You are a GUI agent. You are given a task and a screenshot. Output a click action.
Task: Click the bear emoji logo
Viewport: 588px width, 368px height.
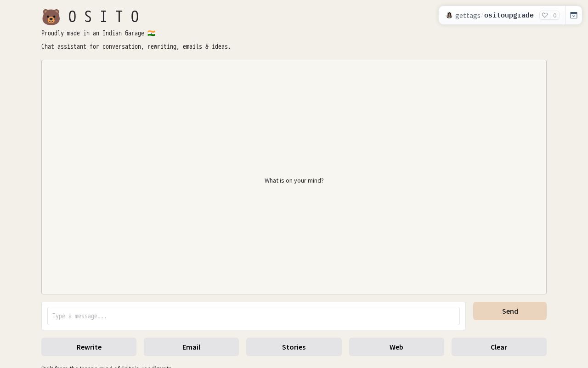pyautogui.click(x=51, y=17)
